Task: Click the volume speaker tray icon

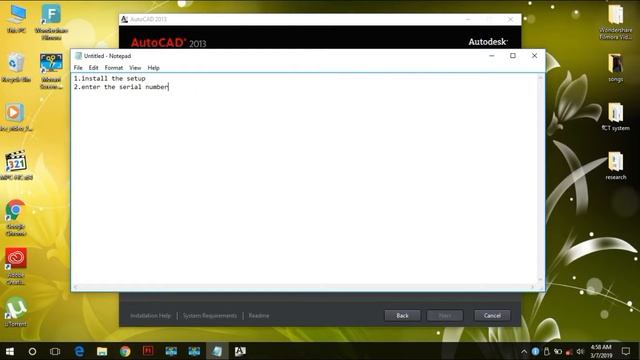Action: pyautogui.click(x=580, y=351)
